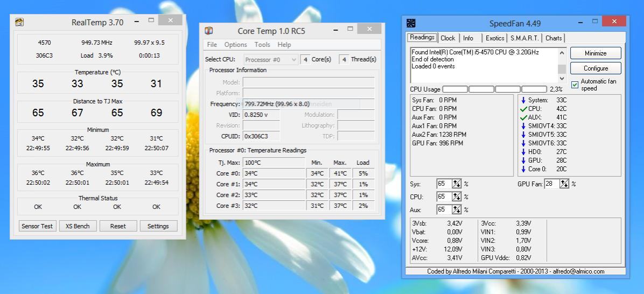Switch to the Charts tab in SpeedFan

tap(553, 38)
